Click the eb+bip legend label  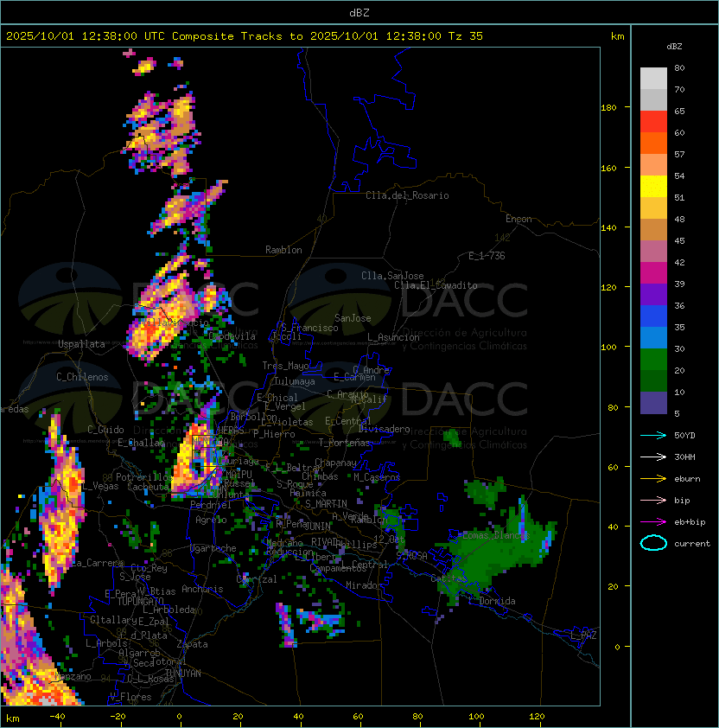click(690, 522)
